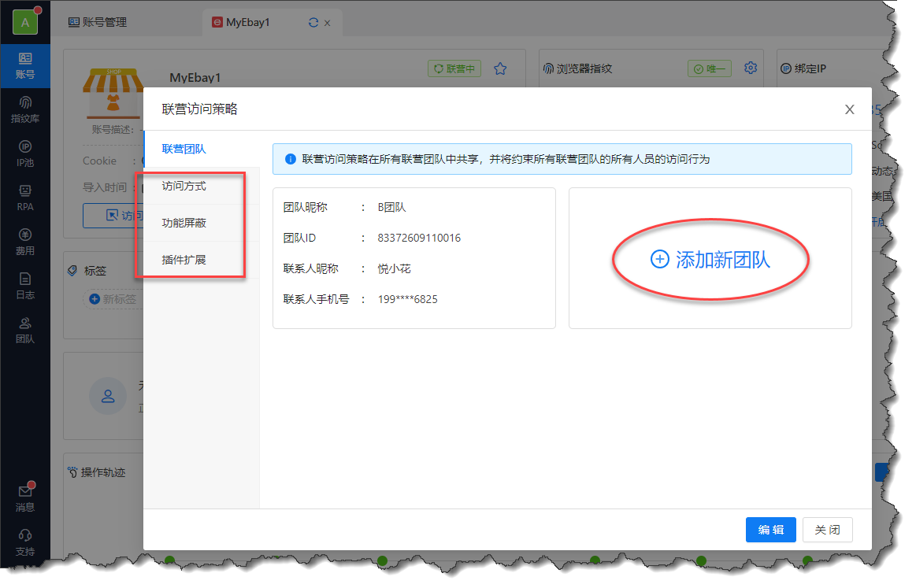The image size is (916, 588).
Task: Select the 联营团队 tab
Action: (184, 148)
